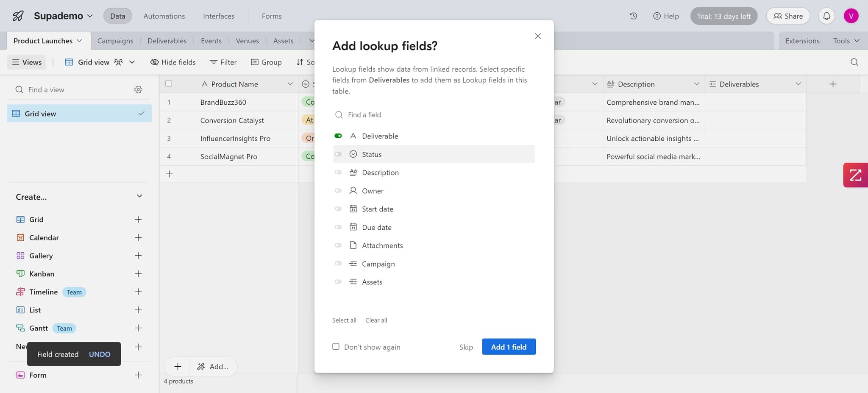Collapse the Create section chevron

pos(139,196)
